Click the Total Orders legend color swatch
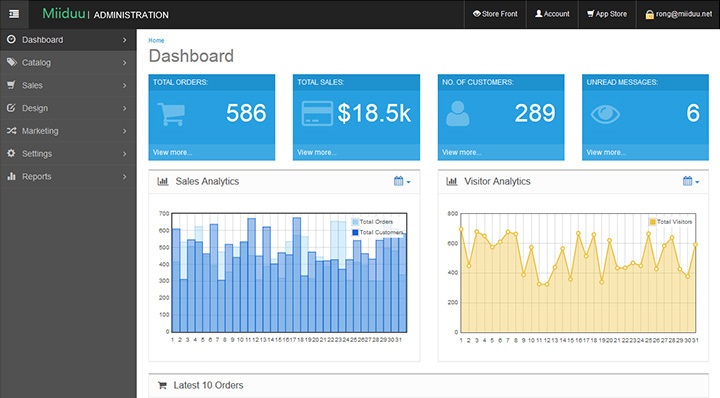The width and height of the screenshot is (720, 398). 355,222
